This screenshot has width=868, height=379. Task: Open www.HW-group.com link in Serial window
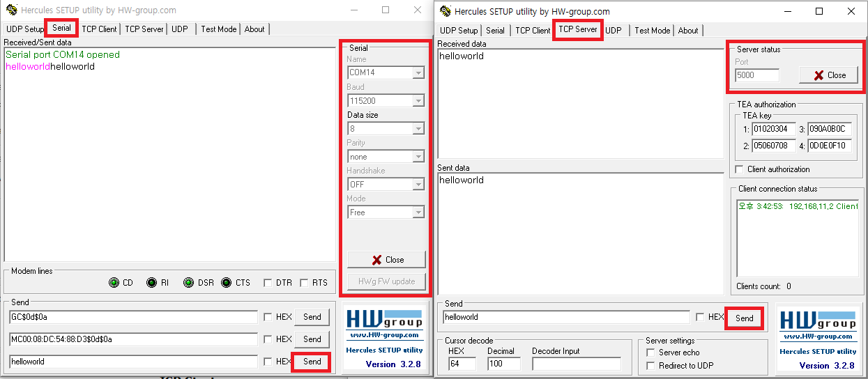(384, 335)
